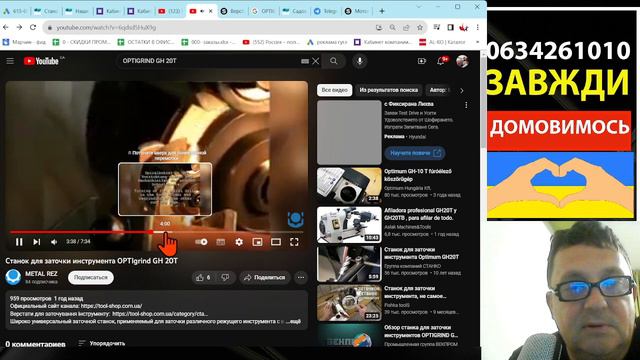Open the notifications bell
This screenshot has height=360, width=640.
pos(441,61)
